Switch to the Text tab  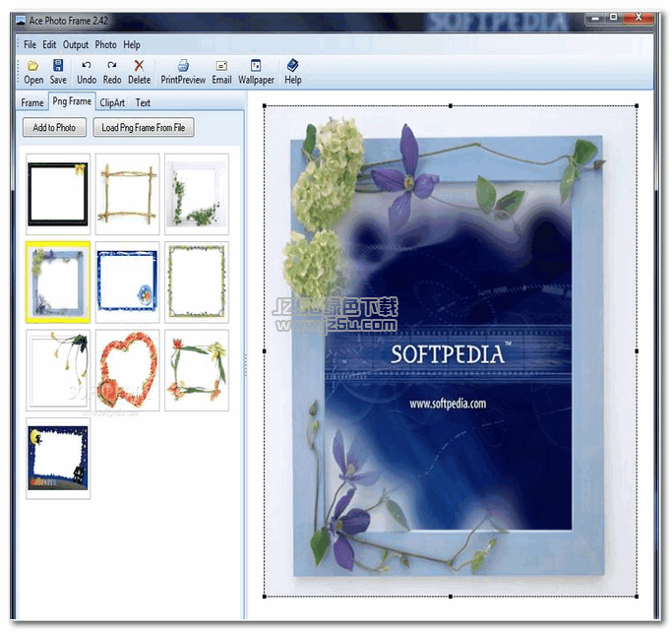coord(143,103)
